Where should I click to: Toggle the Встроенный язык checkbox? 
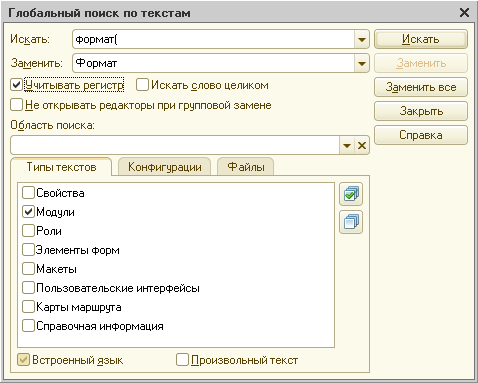(x=23, y=360)
